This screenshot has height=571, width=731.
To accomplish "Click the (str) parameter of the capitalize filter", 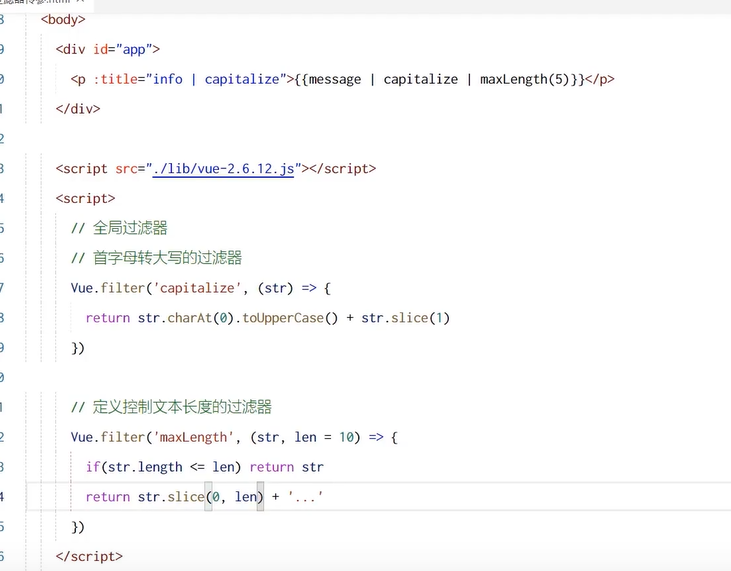I will pyautogui.click(x=276, y=288).
